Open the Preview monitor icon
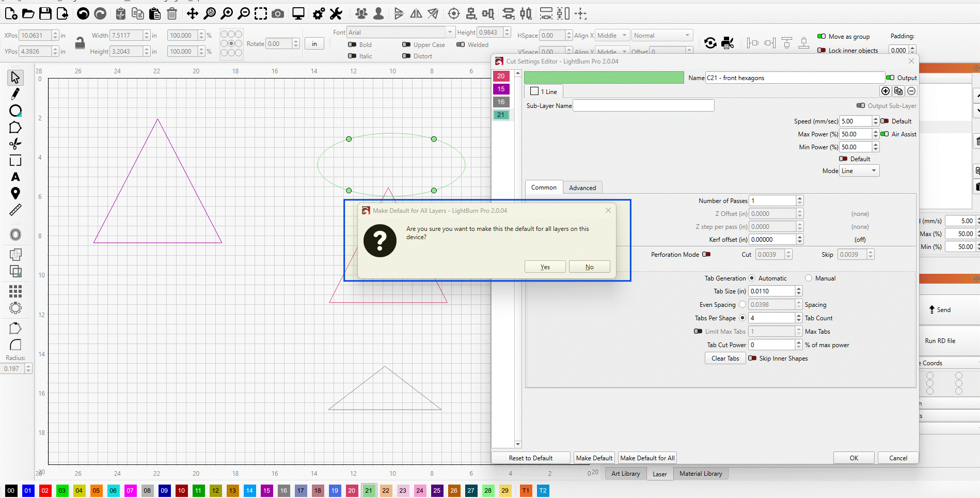This screenshot has width=980, height=498. click(x=298, y=14)
